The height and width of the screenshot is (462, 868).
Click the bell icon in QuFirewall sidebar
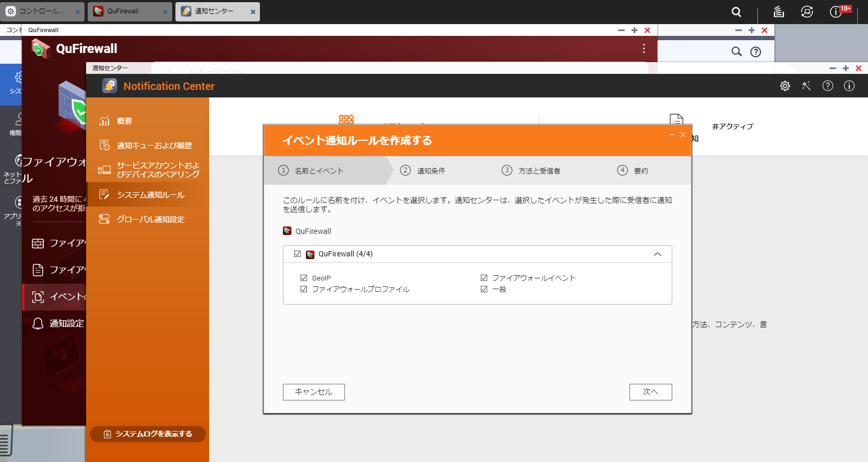point(38,323)
